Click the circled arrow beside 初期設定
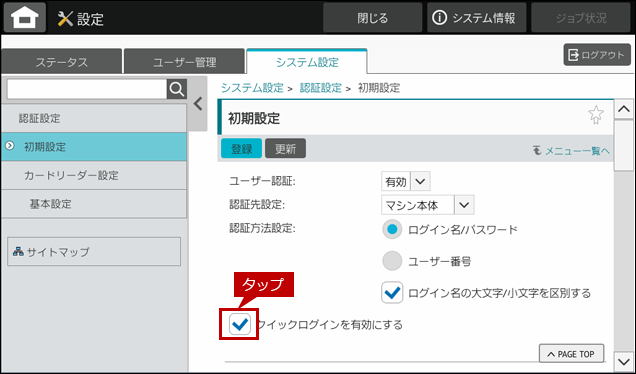Viewport: 636px width, 374px height. (9, 146)
